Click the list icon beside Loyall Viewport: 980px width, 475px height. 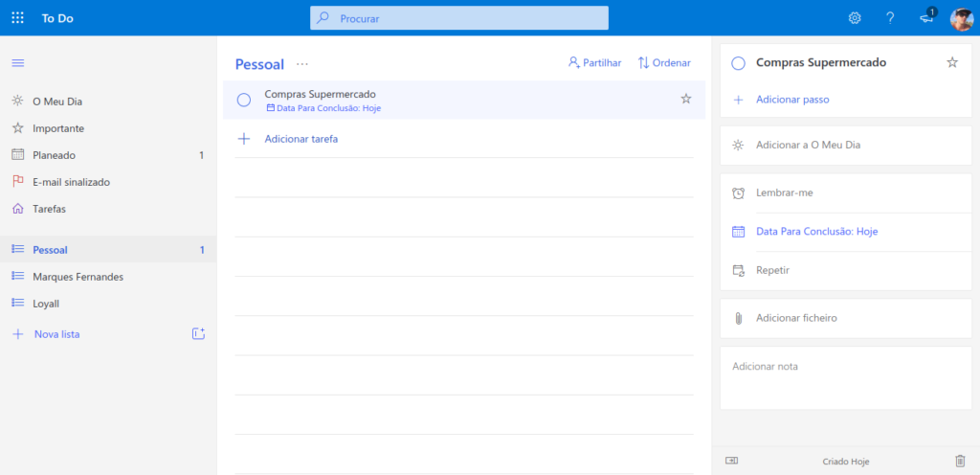[17, 304]
